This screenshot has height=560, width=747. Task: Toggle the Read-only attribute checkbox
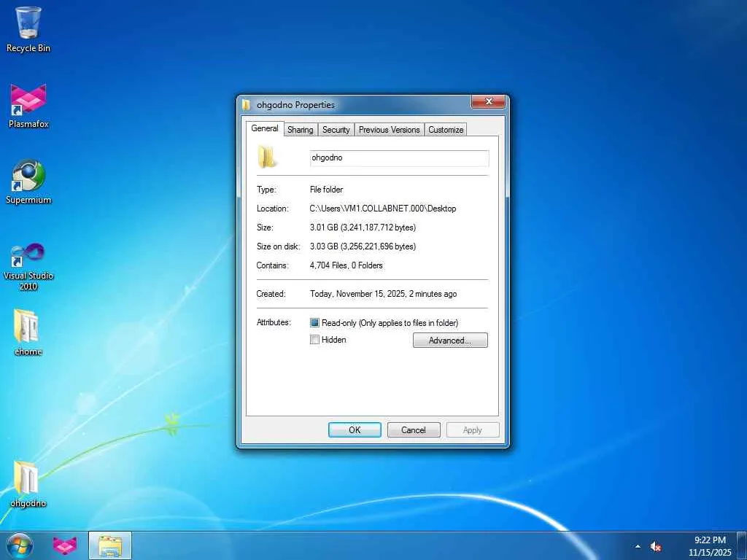point(314,323)
